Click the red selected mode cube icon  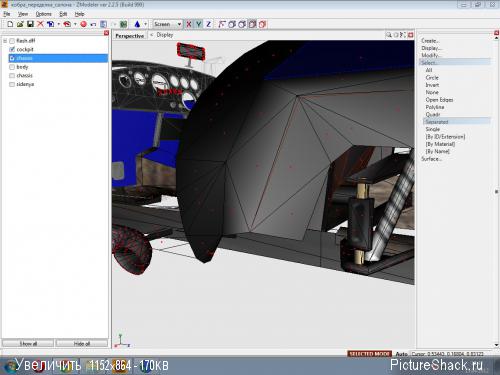tap(263, 24)
